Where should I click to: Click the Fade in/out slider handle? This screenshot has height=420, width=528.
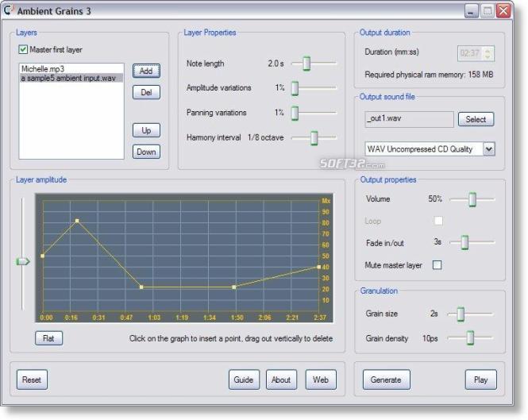point(464,242)
